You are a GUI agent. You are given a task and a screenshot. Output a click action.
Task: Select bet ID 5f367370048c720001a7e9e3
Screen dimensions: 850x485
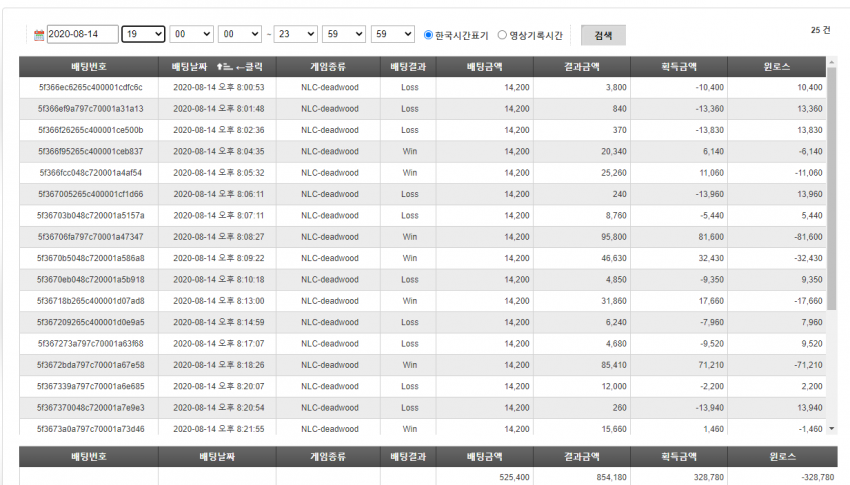tap(91, 408)
